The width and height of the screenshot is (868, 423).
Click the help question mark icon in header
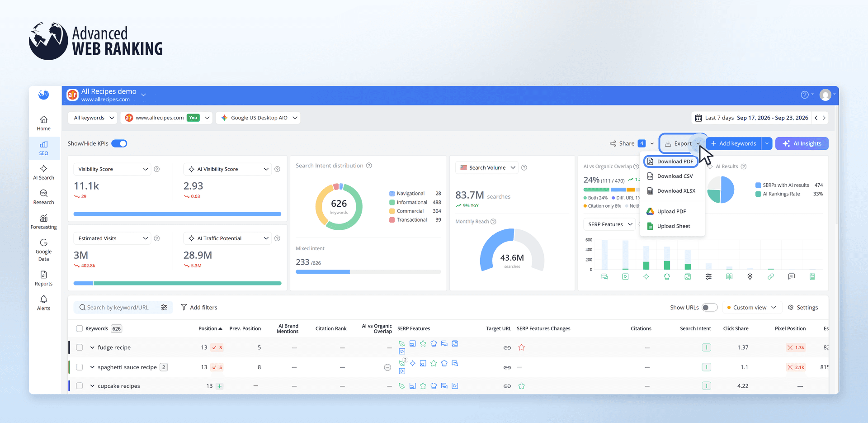[x=805, y=95]
